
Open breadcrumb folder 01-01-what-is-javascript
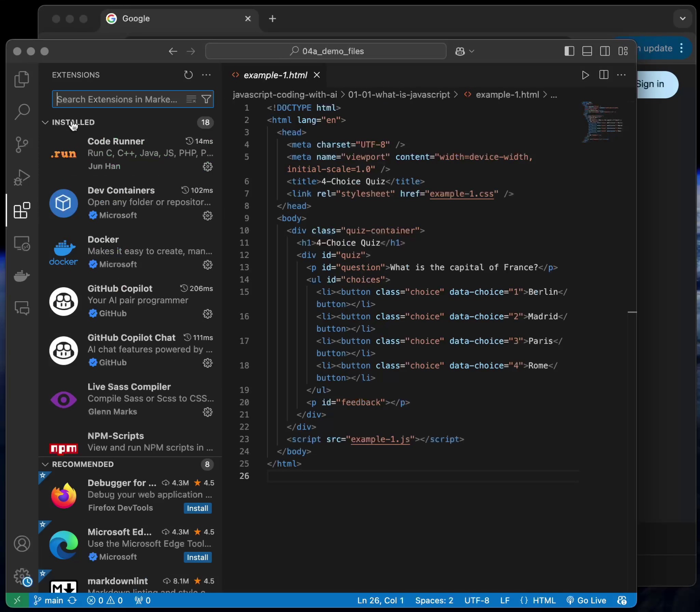tap(399, 95)
